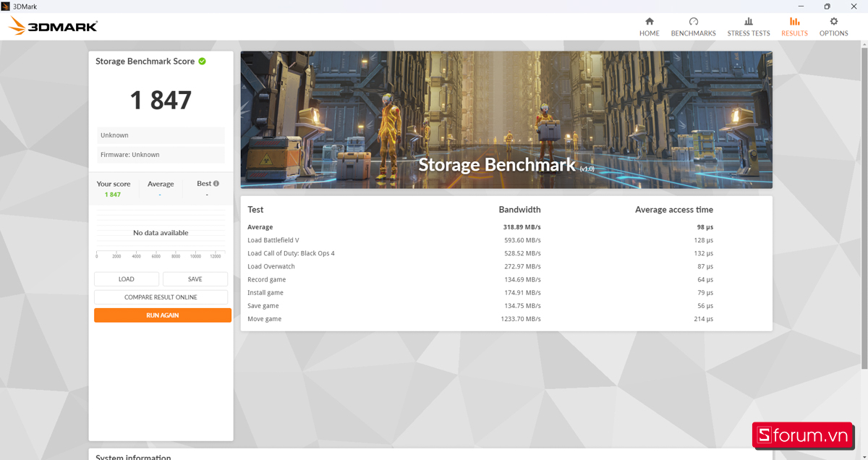Click the info icon next to Best
This screenshot has width=868, height=460.
pyautogui.click(x=216, y=184)
